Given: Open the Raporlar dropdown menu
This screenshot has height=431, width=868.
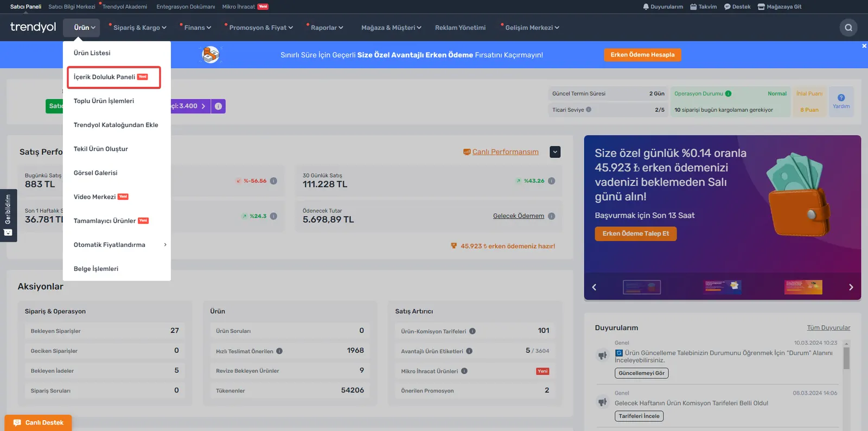Looking at the screenshot, I should 327,28.
